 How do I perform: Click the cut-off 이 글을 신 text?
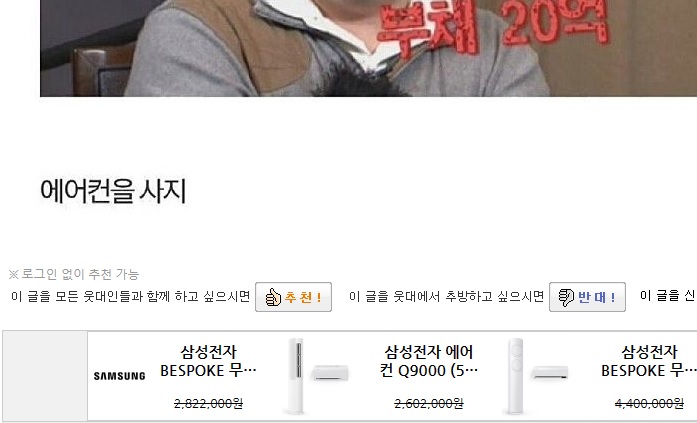(x=668, y=295)
